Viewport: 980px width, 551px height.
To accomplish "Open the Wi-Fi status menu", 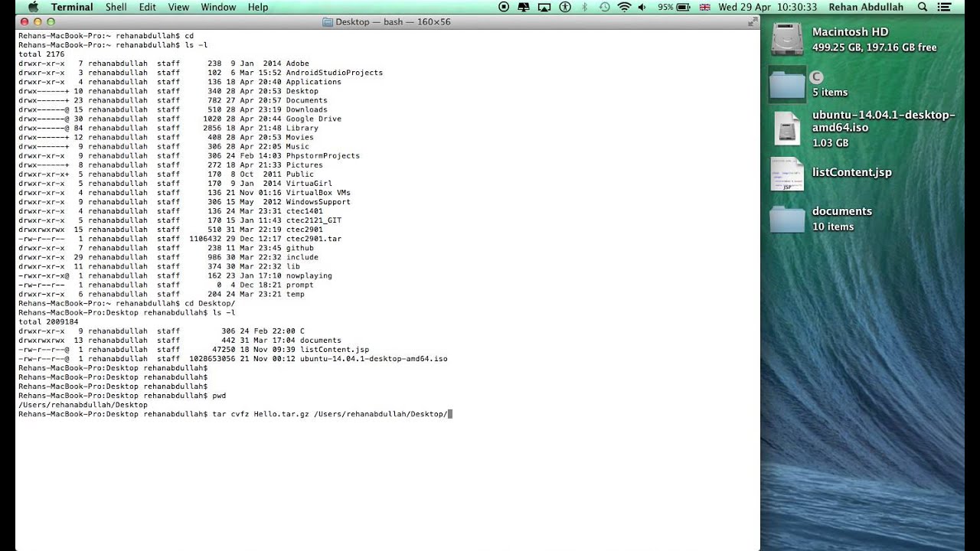I will coord(624,7).
